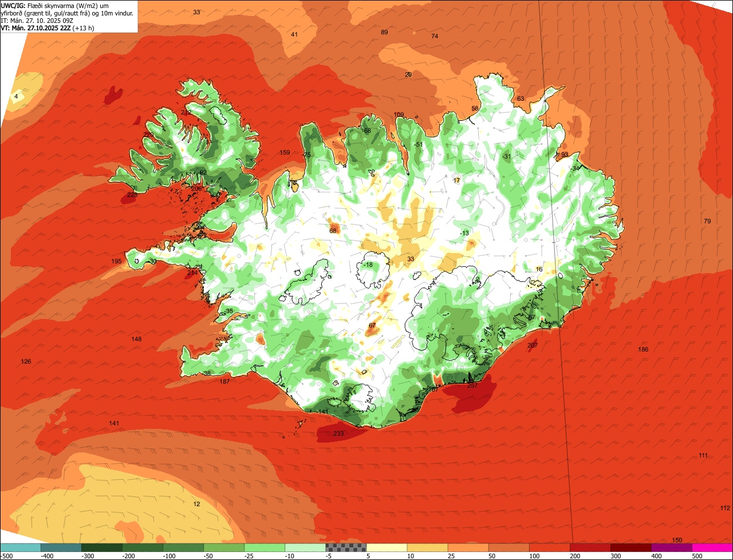Click the map value 74
Viewport: 733px width, 560px height.
click(x=435, y=37)
